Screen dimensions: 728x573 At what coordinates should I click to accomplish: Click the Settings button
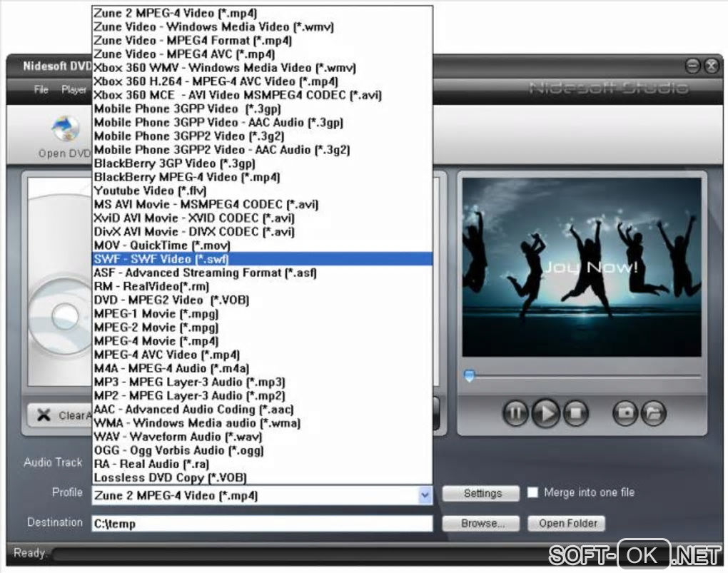(481, 494)
